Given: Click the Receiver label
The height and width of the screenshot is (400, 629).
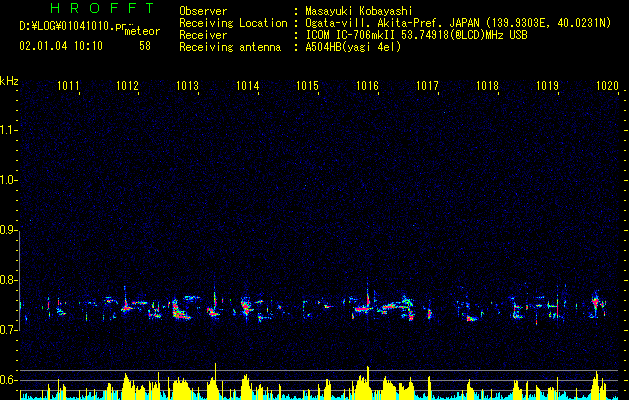Looking at the screenshot, I should tap(203, 35).
